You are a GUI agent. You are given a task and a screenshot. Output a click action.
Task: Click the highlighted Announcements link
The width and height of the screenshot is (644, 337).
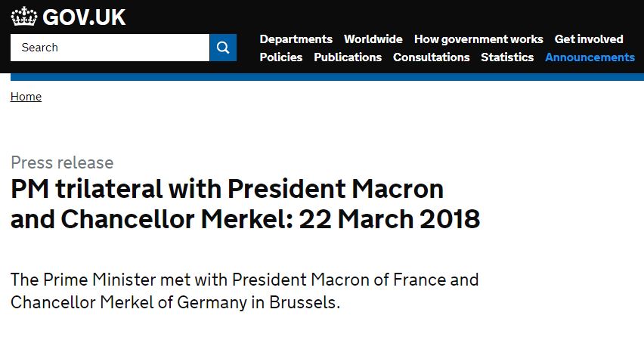pos(590,57)
